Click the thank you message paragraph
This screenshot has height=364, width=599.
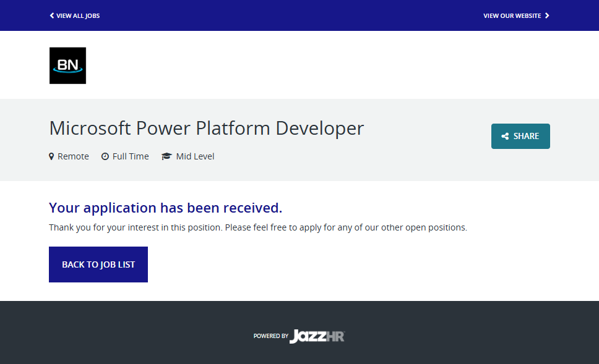[257, 227]
